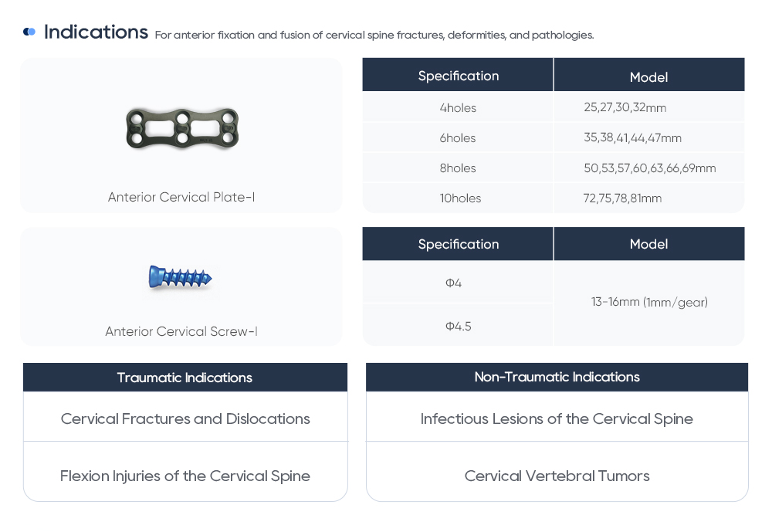Open Cervical Fractures and Dislocations entry

(185, 418)
